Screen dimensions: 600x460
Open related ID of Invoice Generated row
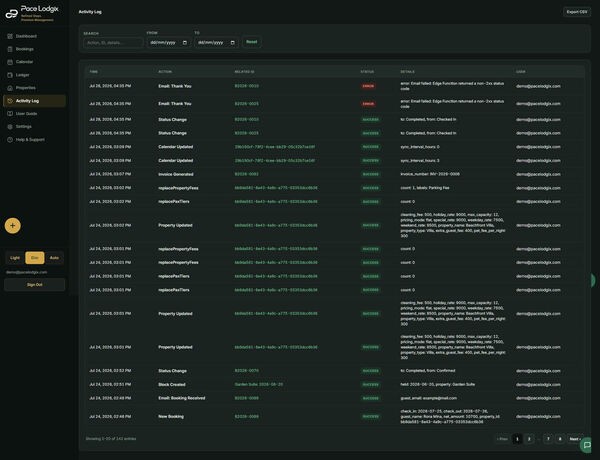point(246,174)
